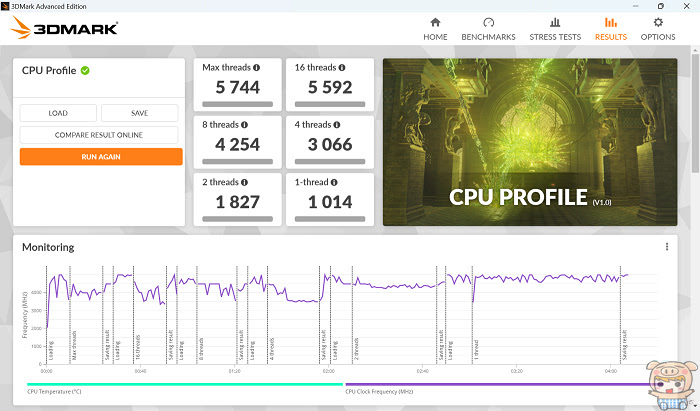Click the 1-thread score bar
Image resolution: width=700 pixels, height=411 pixels.
pyautogui.click(x=330, y=219)
